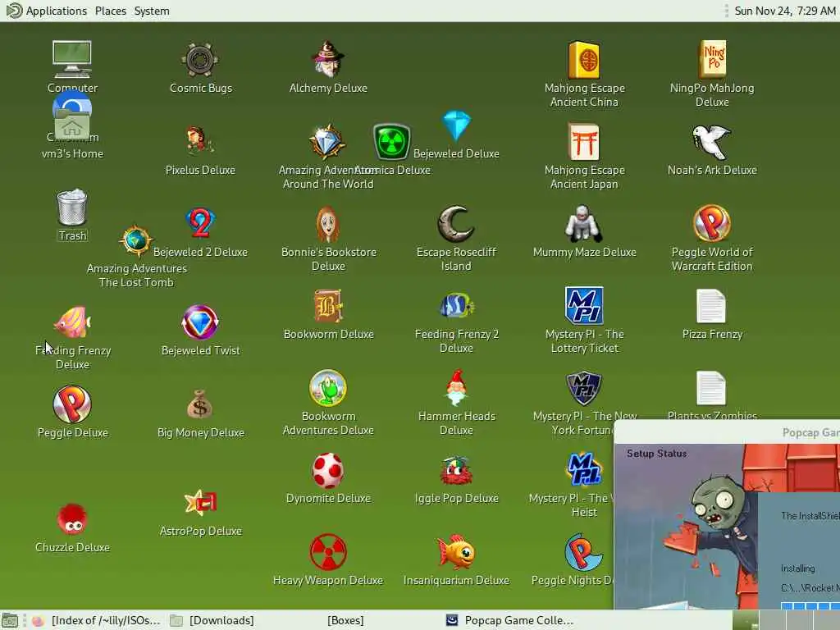Select Escape Rosecliff Island moon icon
Viewport: 840px width, 630px height.
(456, 224)
